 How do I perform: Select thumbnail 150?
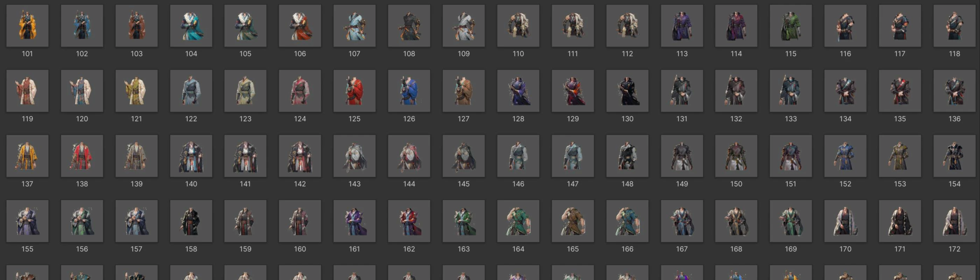[x=736, y=156]
